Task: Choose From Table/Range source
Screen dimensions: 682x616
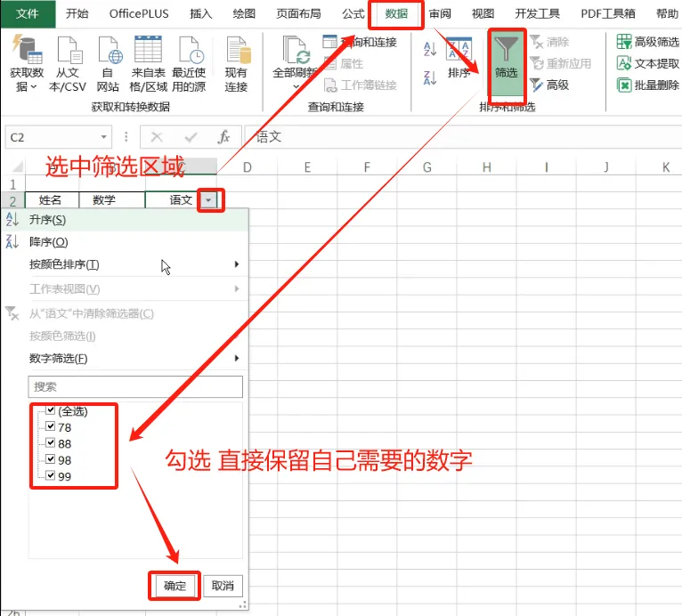Action: click(149, 64)
